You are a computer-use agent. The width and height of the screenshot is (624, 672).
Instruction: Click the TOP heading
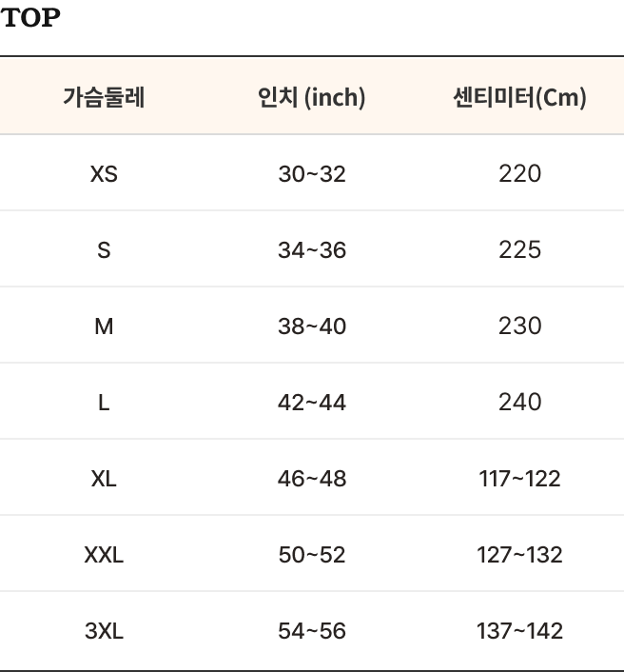coord(30,18)
